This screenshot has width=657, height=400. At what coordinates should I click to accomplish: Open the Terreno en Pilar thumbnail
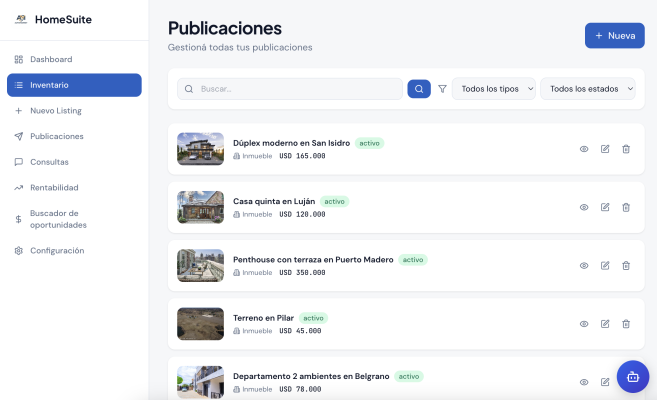[200, 324]
